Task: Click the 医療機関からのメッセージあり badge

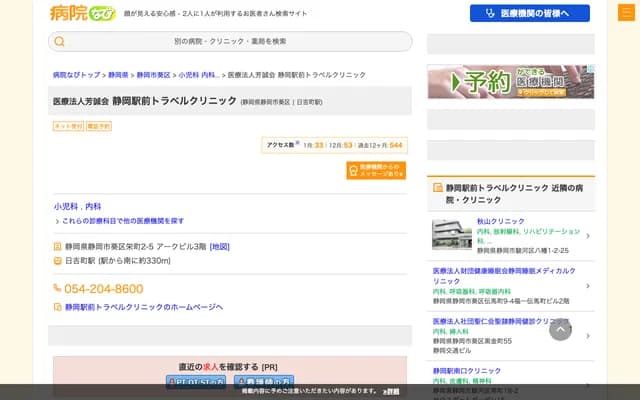Action: (376, 171)
